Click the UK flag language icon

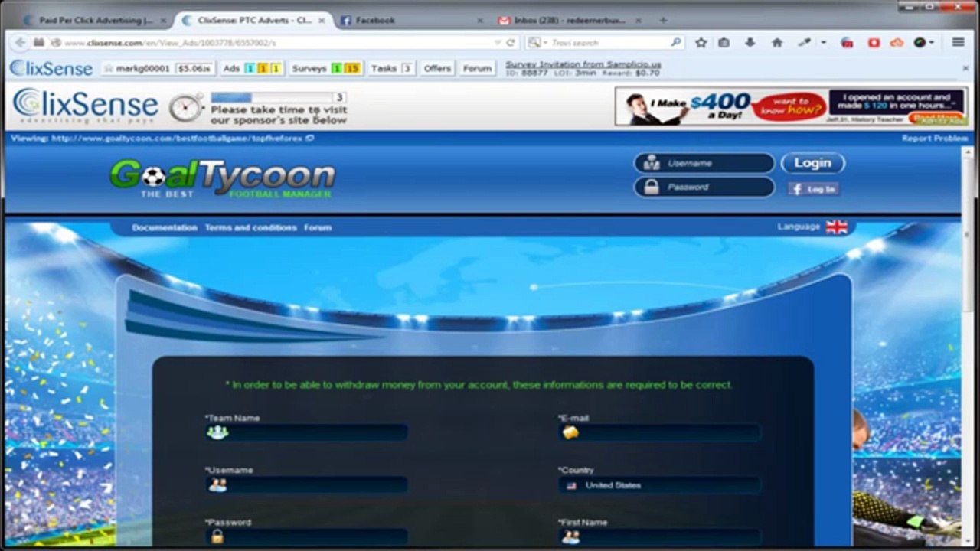pos(836,227)
